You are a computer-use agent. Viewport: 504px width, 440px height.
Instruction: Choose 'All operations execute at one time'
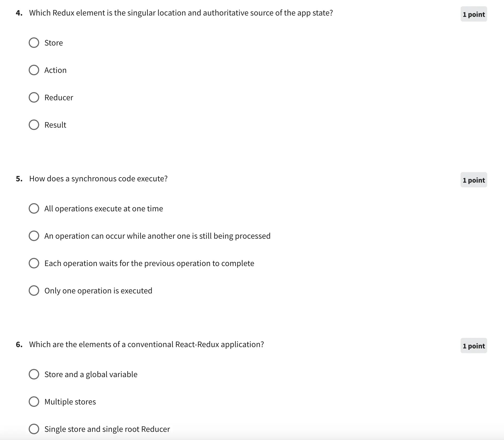34,208
